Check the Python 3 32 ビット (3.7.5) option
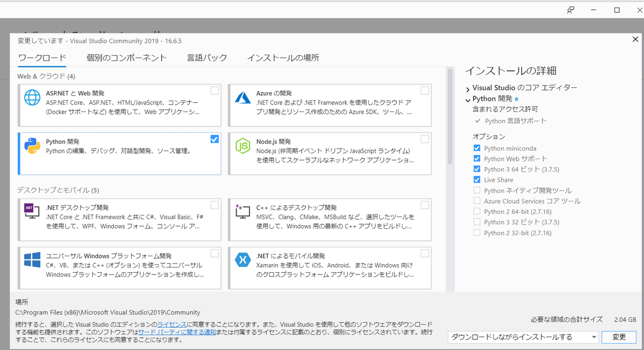The image size is (644, 350). [x=477, y=222]
